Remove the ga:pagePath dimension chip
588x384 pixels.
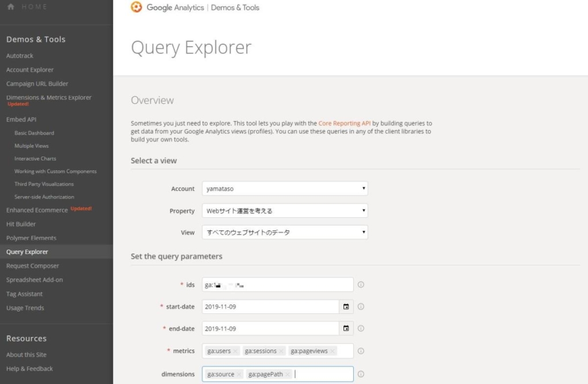tap(288, 374)
